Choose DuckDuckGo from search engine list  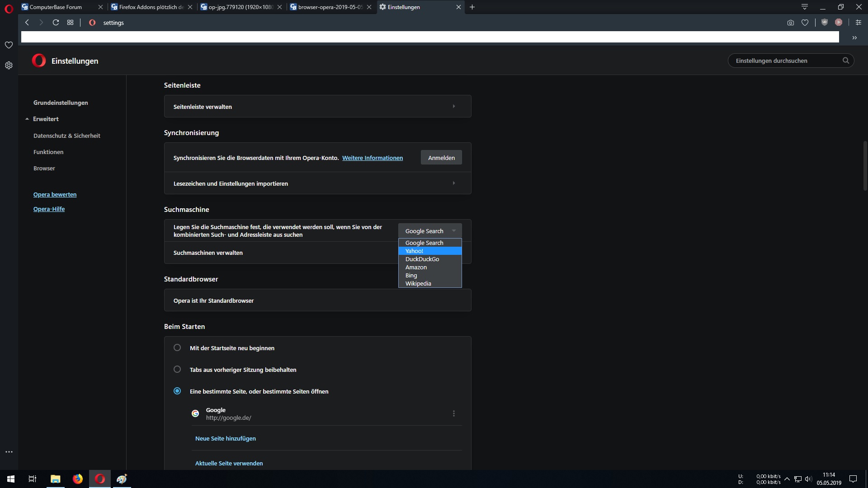pos(422,259)
